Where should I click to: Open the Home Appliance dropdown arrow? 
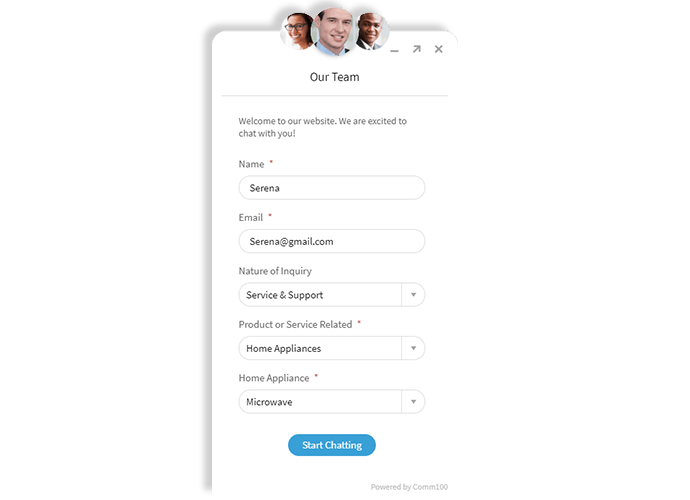point(413,401)
